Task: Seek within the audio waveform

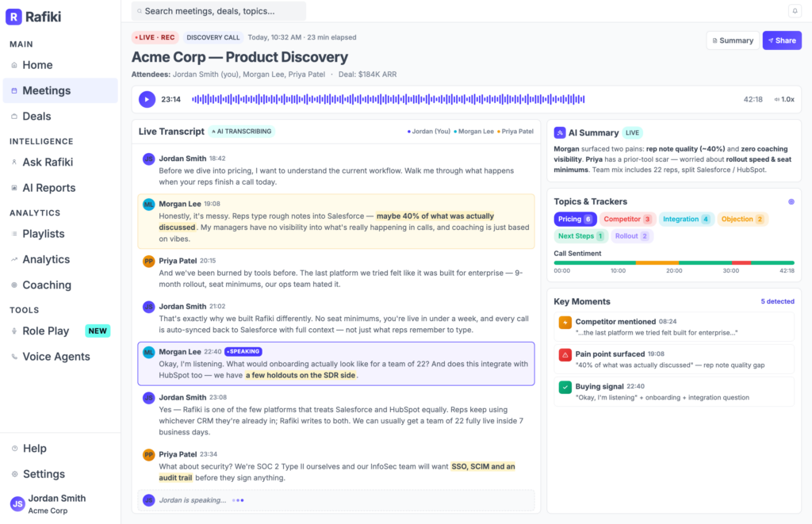Action: coord(389,99)
